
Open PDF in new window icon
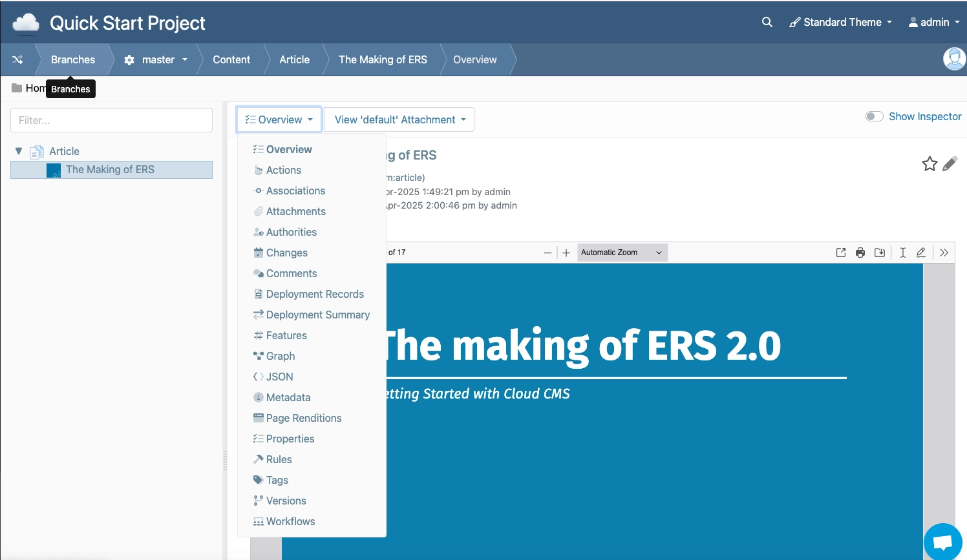[x=841, y=253]
